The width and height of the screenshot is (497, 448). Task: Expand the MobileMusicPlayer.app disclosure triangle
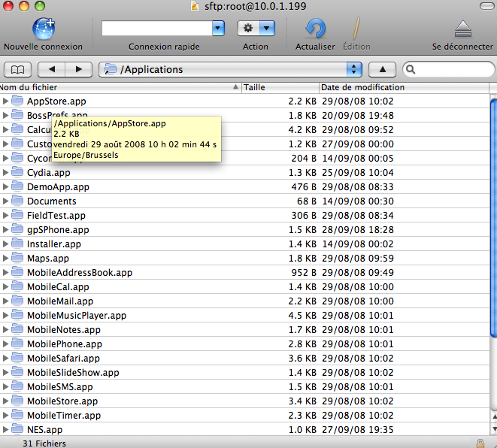(5, 315)
